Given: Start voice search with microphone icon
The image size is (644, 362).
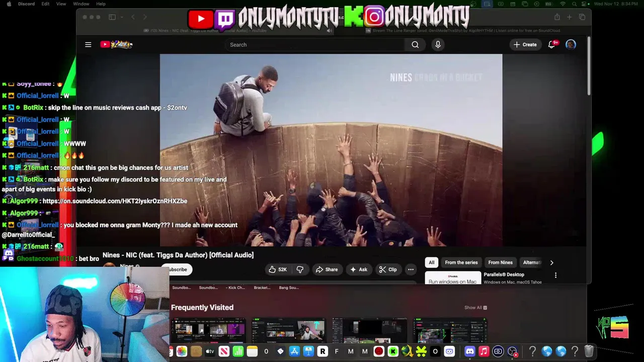Looking at the screenshot, I should [x=438, y=45].
